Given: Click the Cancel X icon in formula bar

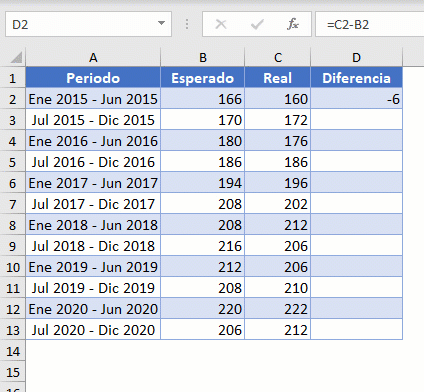Looking at the screenshot, I should (x=221, y=24).
